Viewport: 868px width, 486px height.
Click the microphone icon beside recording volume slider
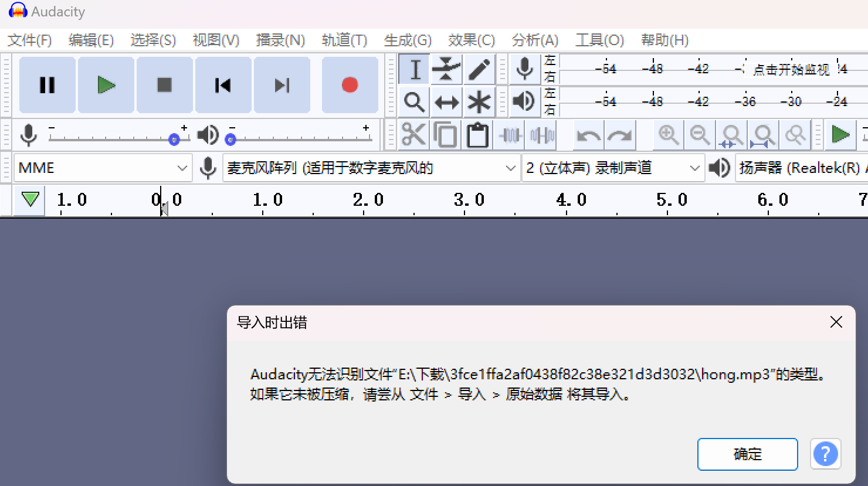pyautogui.click(x=29, y=135)
